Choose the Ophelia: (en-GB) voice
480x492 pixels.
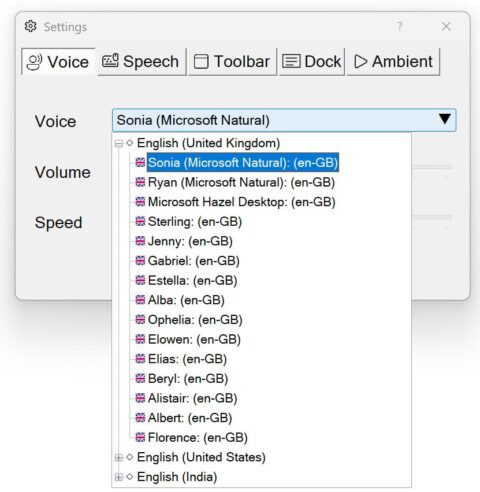(x=195, y=320)
